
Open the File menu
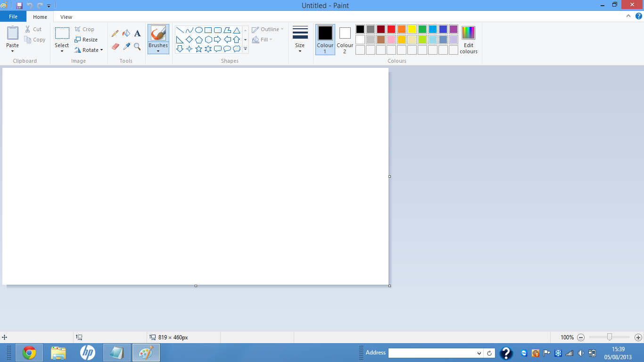click(13, 16)
